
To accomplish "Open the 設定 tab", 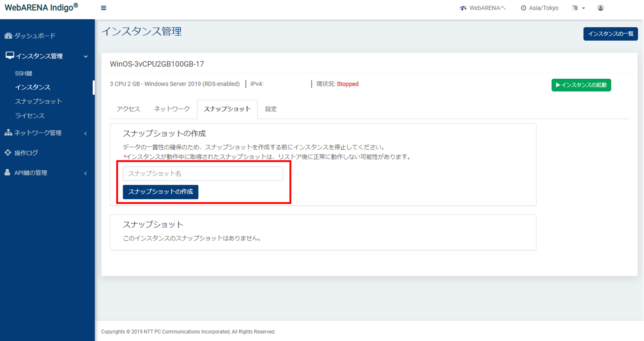I will [271, 109].
